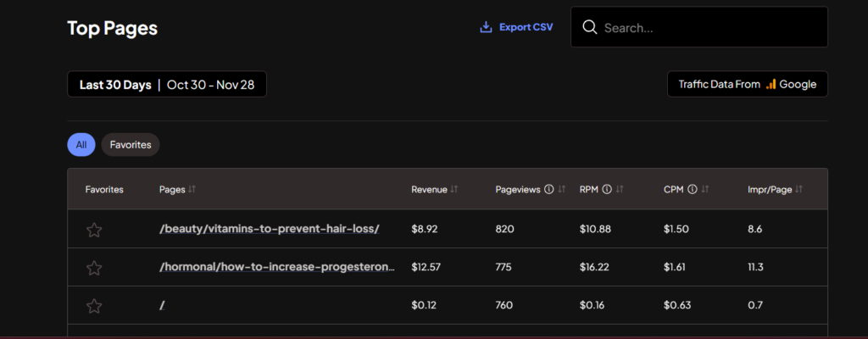
Task: Favorite the vitamins-to-prevent-hair-loss page star
Action: pos(94,230)
